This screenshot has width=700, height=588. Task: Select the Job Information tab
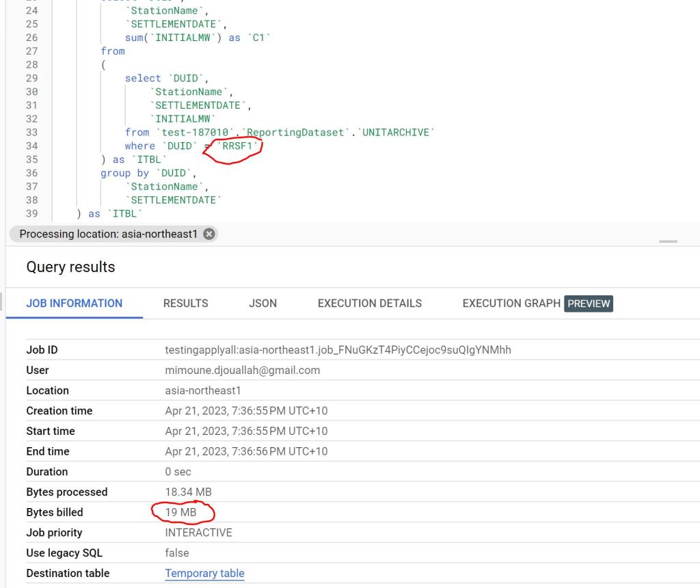75,303
